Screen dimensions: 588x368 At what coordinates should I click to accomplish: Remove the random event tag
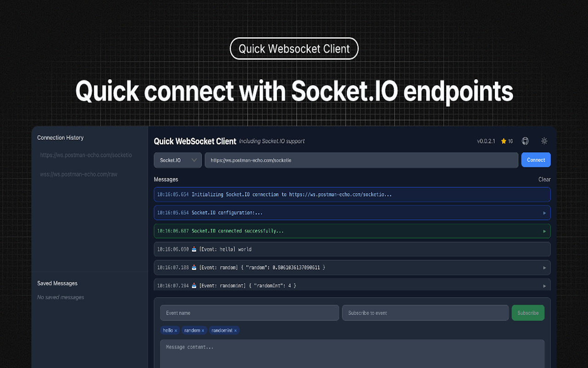(x=203, y=331)
